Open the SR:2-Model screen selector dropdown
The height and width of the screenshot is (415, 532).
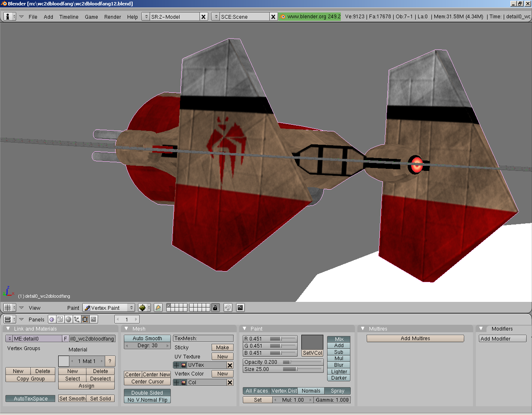[145, 17]
